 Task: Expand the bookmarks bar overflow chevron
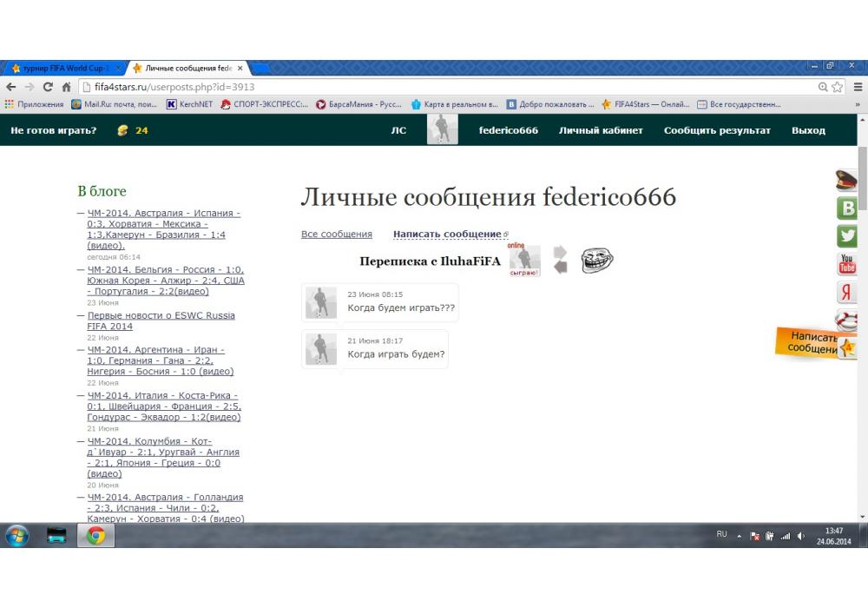[858, 105]
